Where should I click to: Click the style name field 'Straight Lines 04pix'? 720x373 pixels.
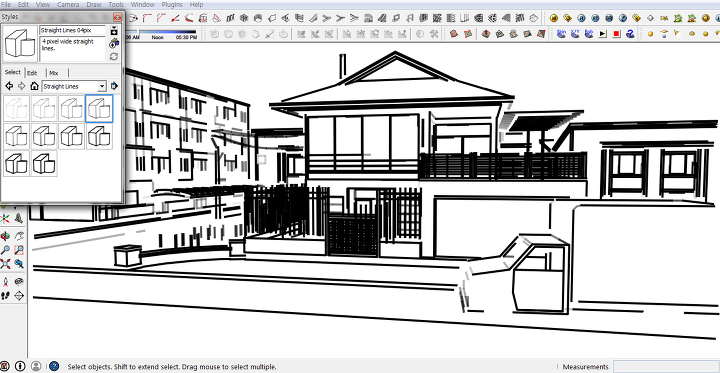pyautogui.click(x=73, y=30)
